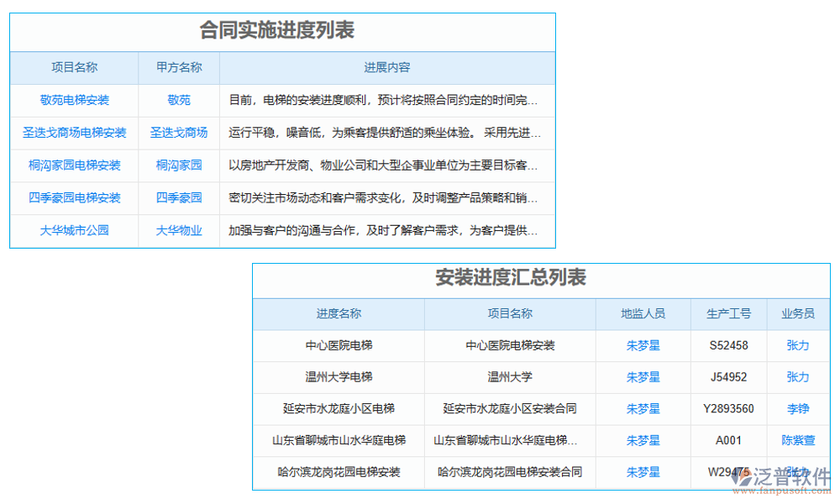This screenshot has height=504, width=840.
Task: Select the 安装进度汇总列表 table title
Action: pyautogui.click(x=511, y=278)
